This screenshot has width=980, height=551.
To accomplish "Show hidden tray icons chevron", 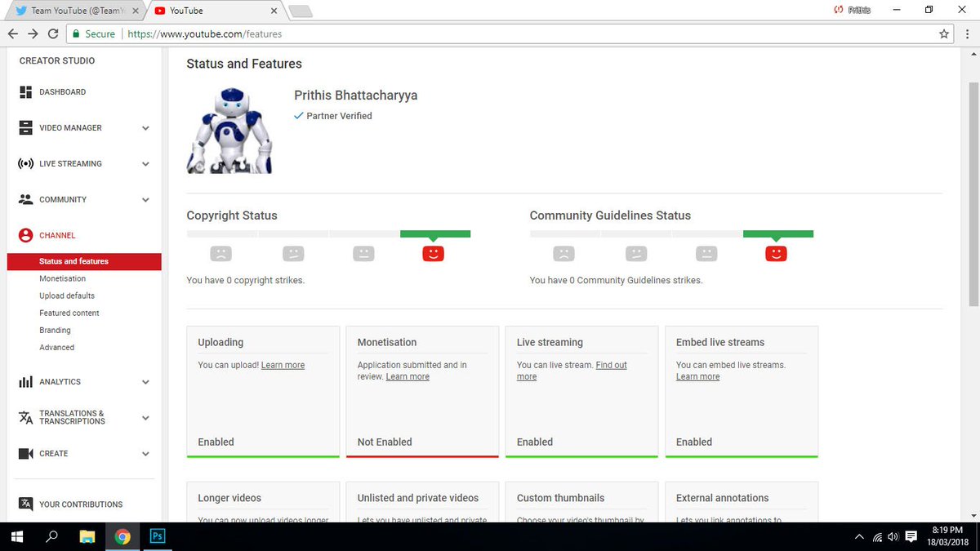I will tap(859, 536).
